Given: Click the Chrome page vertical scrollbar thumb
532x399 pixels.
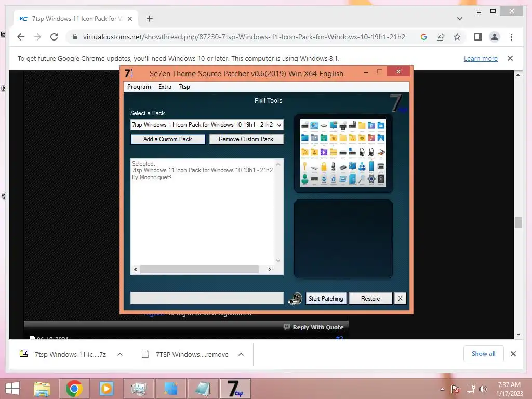Looking at the screenshot, I should click(518, 222).
